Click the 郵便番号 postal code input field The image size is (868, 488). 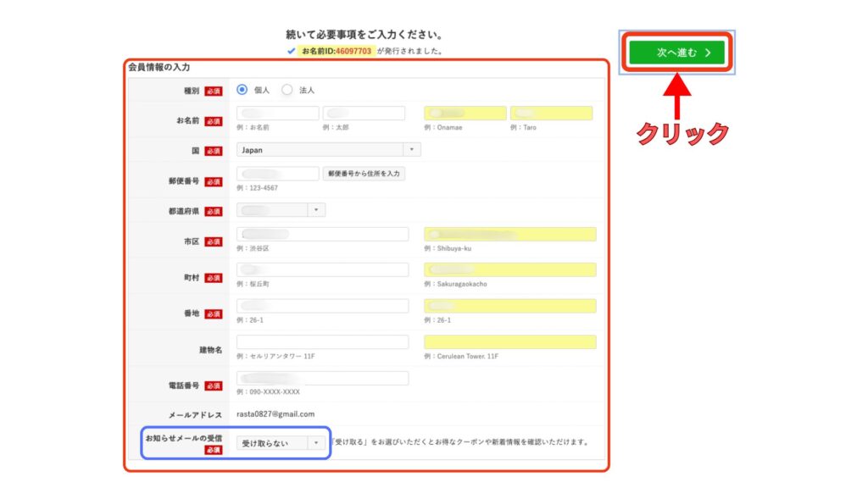(278, 174)
